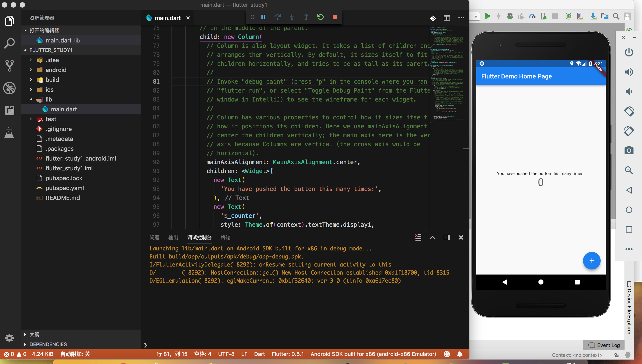Open Device File Explorer side tab

click(629, 308)
